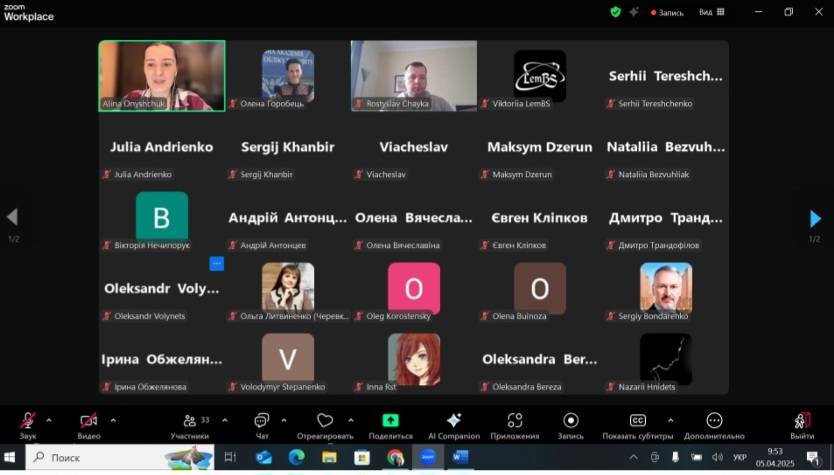Viewport: 834px width, 475px height.
Task: Open AI Companion
Action: tap(453, 422)
